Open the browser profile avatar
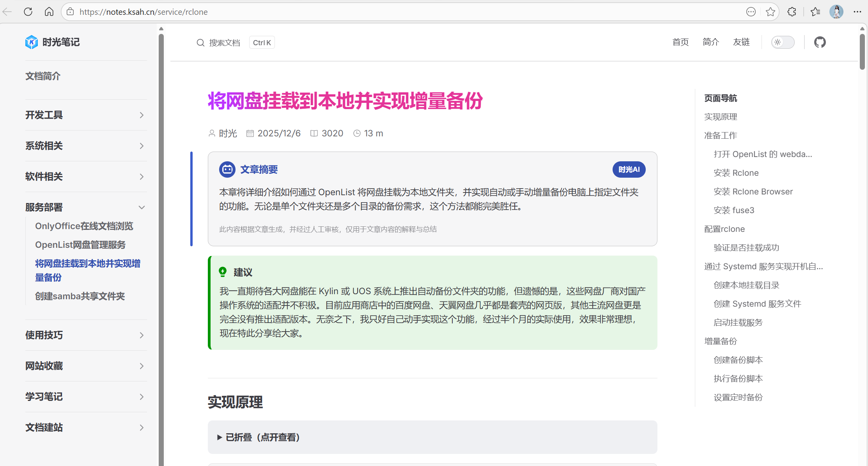 836,12
